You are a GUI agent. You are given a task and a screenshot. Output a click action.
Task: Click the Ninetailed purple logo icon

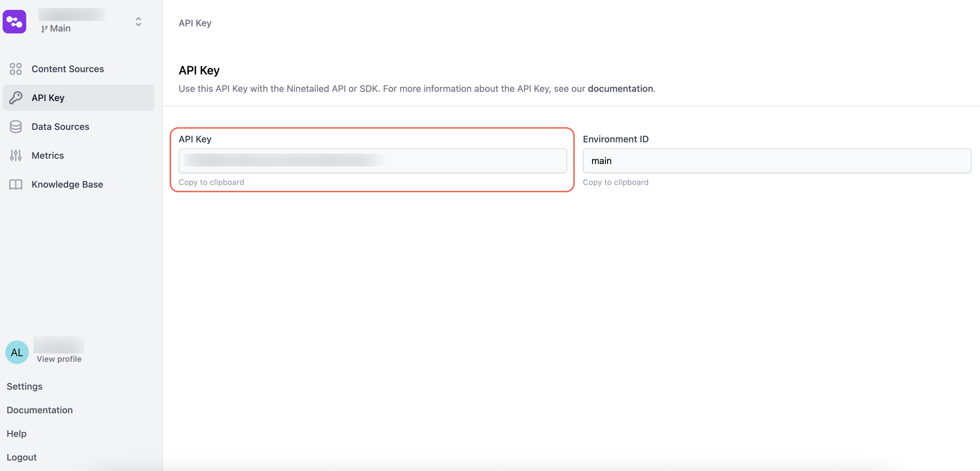(14, 22)
